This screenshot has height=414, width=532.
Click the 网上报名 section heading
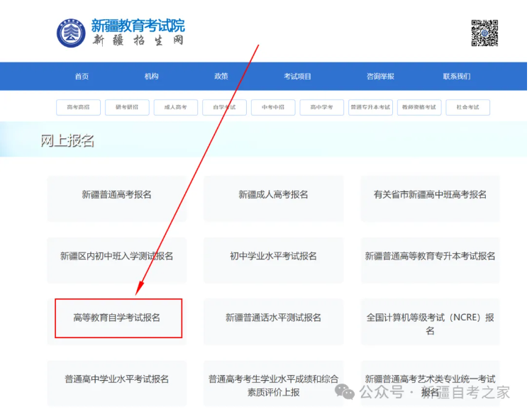67,140
